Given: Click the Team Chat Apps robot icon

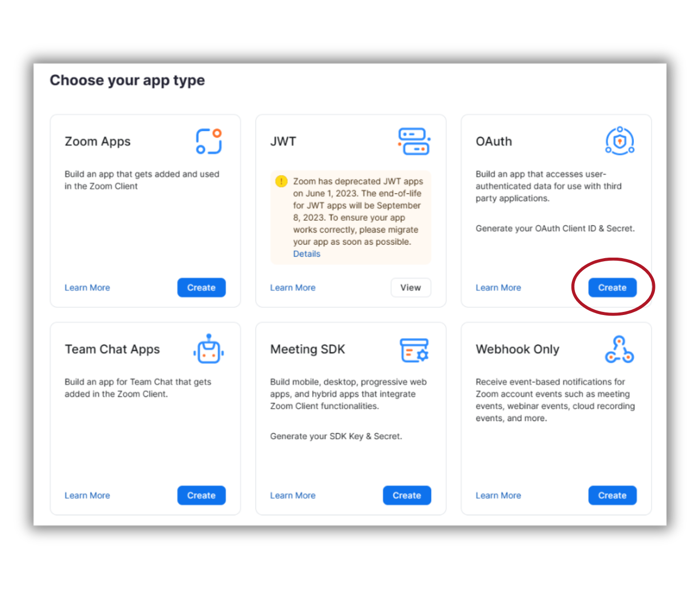Looking at the screenshot, I should click(x=209, y=349).
